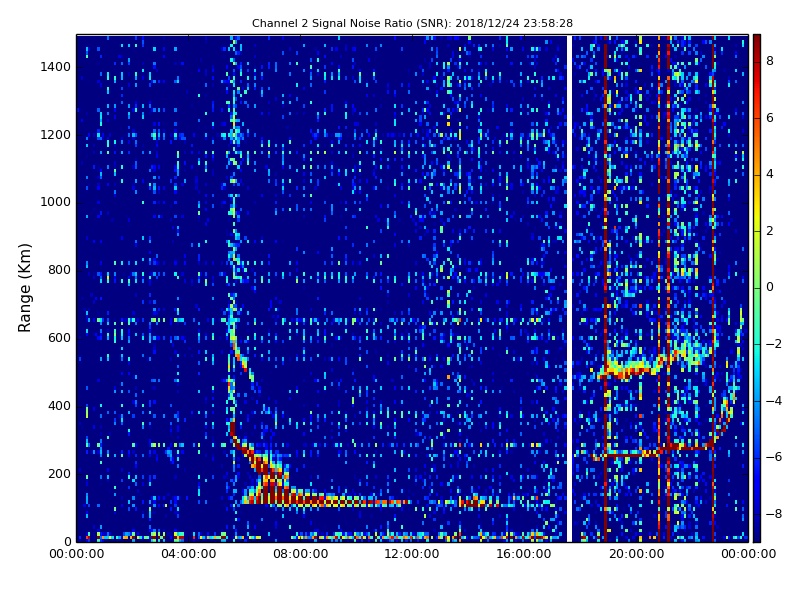Click the 600 range tick label
The width and height of the screenshot is (800, 600).
tap(59, 338)
